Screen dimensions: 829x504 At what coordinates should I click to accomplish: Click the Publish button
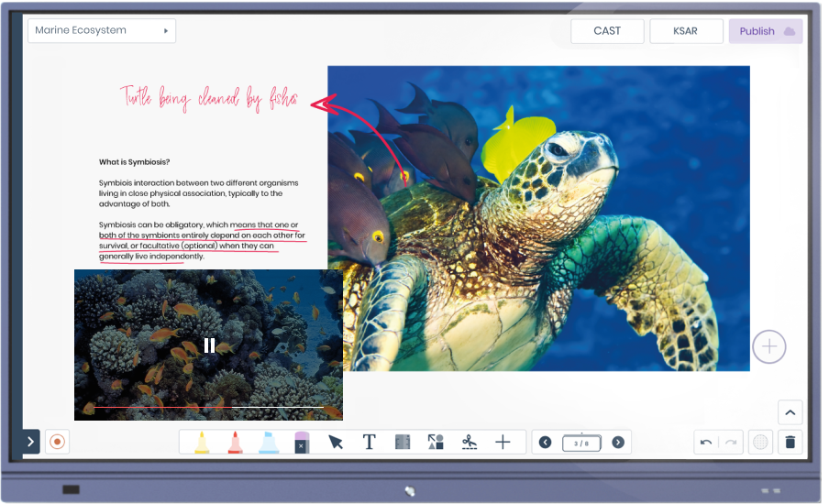[x=766, y=31]
